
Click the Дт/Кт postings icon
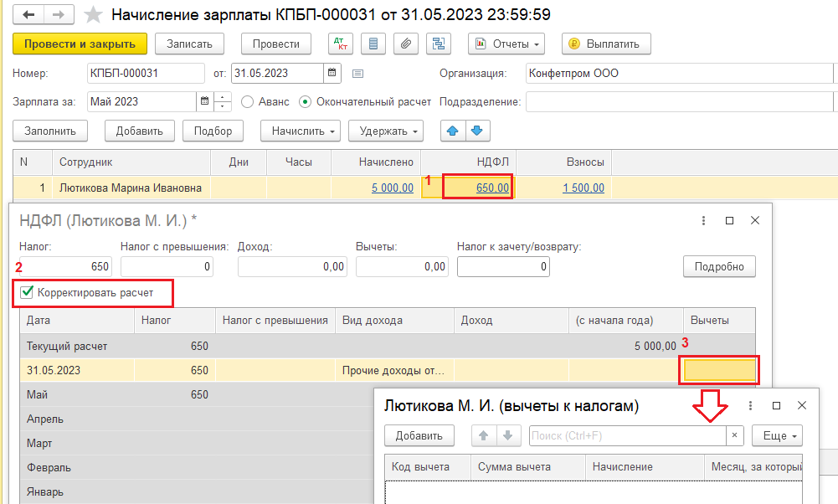coord(341,44)
